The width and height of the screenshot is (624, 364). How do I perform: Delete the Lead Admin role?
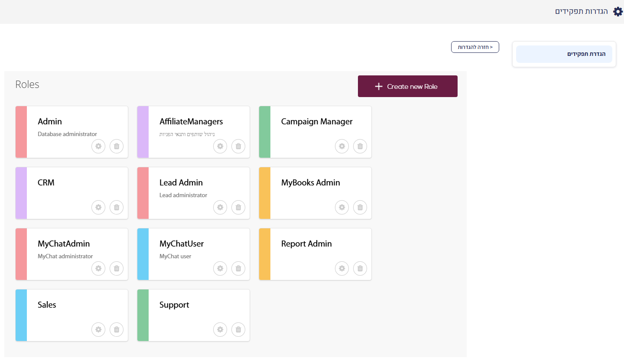tap(238, 208)
